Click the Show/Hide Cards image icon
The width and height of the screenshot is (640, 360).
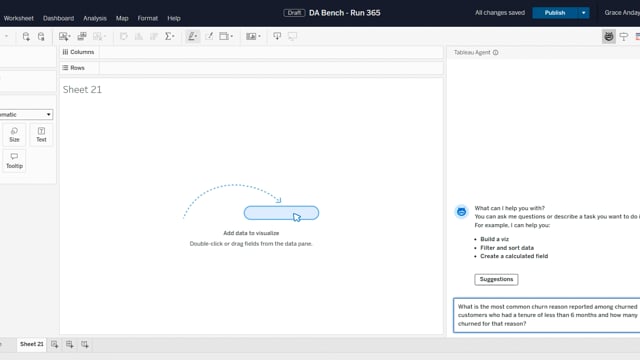[x=251, y=36]
